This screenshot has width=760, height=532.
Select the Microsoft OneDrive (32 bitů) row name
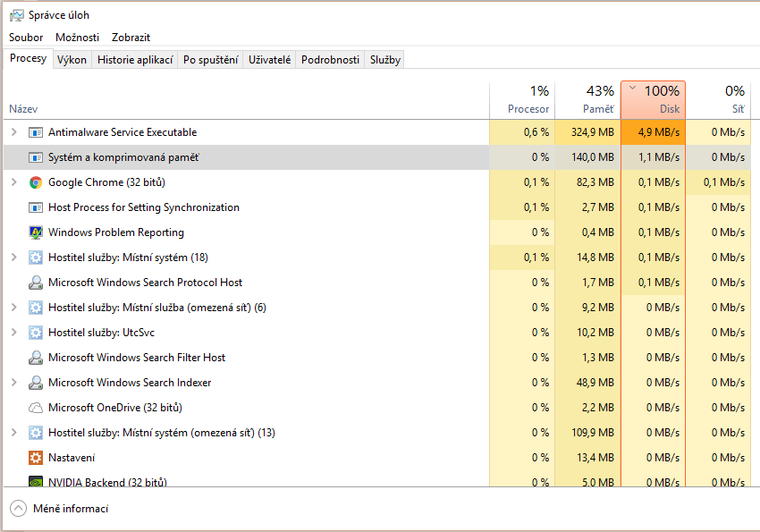[x=114, y=408]
